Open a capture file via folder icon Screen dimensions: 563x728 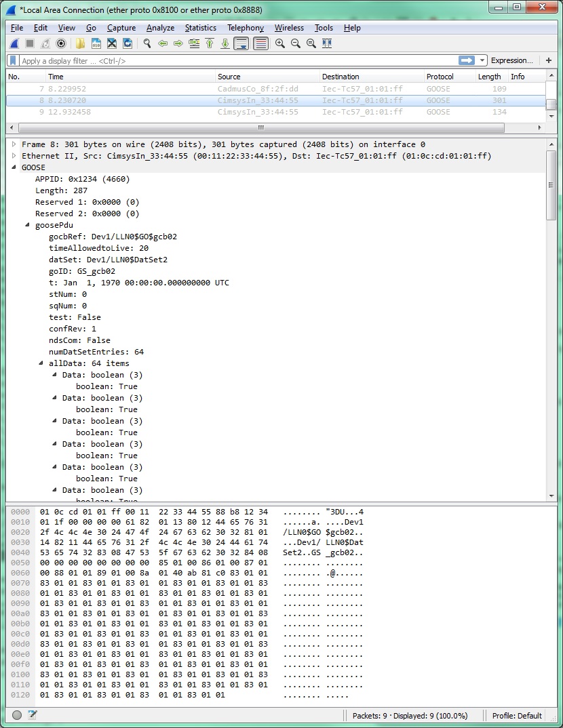point(80,43)
